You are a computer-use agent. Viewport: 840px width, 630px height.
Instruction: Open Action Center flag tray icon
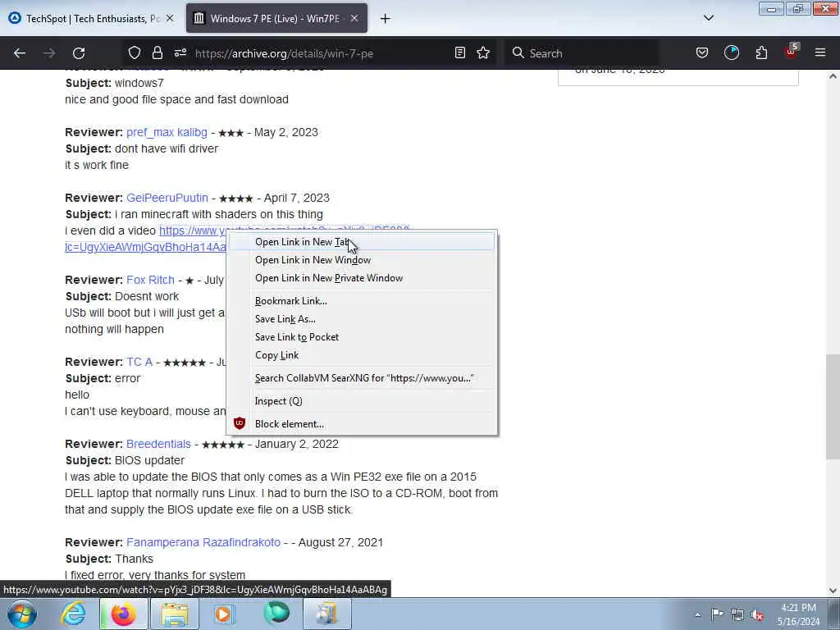717,614
